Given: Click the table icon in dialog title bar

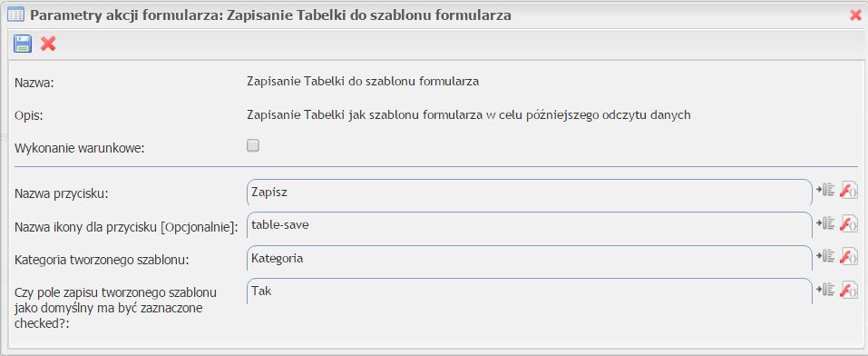Looking at the screenshot, I should (x=15, y=15).
